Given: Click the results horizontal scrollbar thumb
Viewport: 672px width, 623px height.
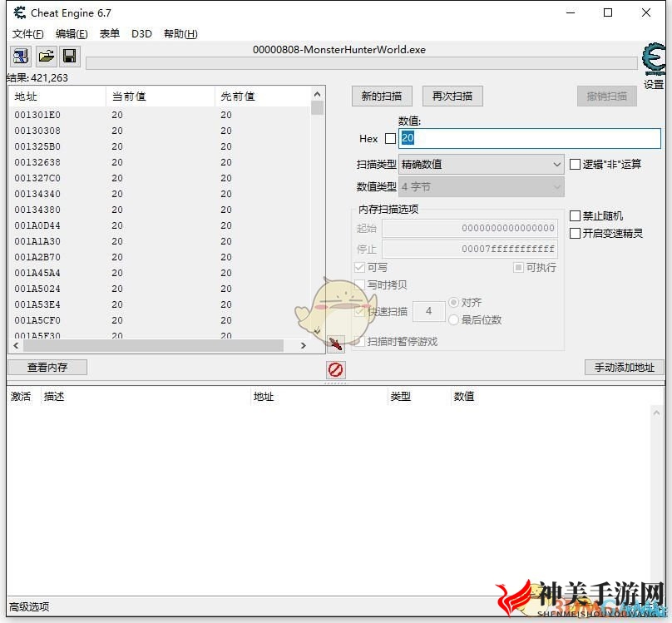Looking at the screenshot, I should [153, 345].
